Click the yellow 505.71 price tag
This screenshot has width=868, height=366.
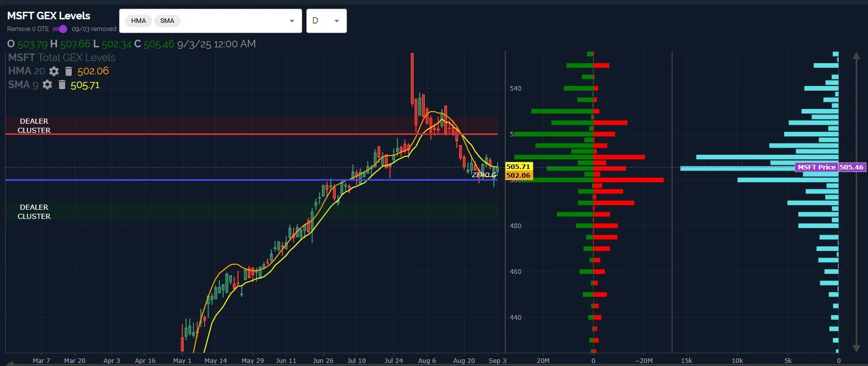(518, 166)
